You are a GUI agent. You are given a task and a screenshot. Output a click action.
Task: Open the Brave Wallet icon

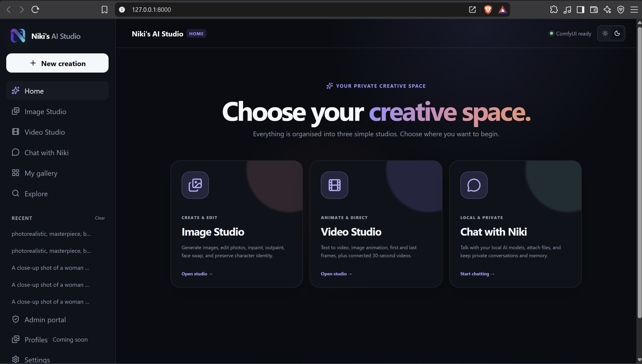click(594, 10)
